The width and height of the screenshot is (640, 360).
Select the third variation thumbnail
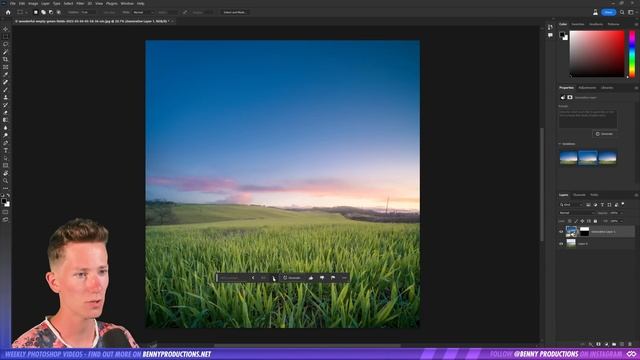607,158
